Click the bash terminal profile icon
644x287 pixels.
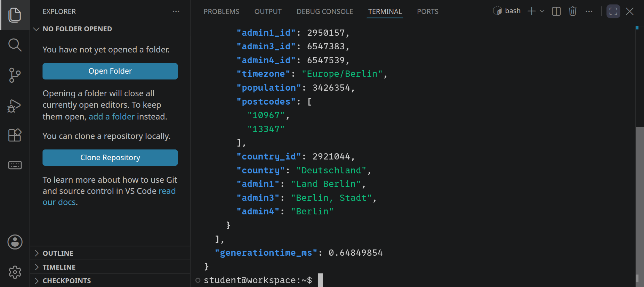[498, 11]
